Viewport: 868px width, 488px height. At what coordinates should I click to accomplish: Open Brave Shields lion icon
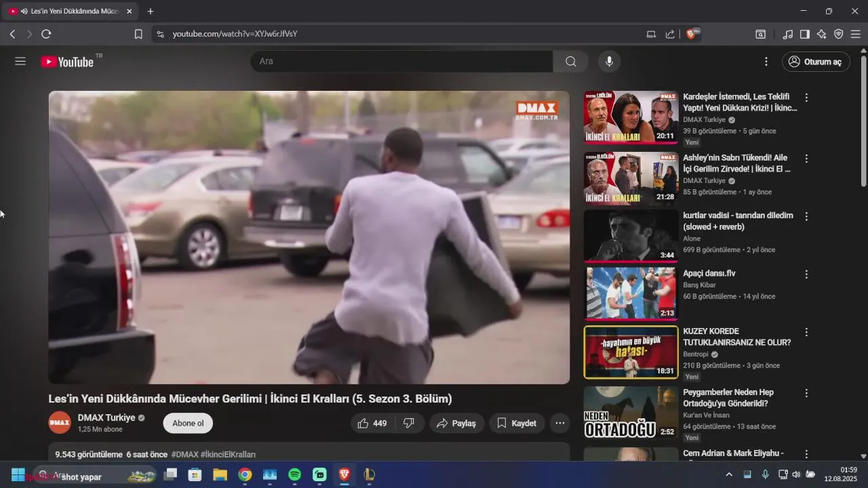pos(692,34)
